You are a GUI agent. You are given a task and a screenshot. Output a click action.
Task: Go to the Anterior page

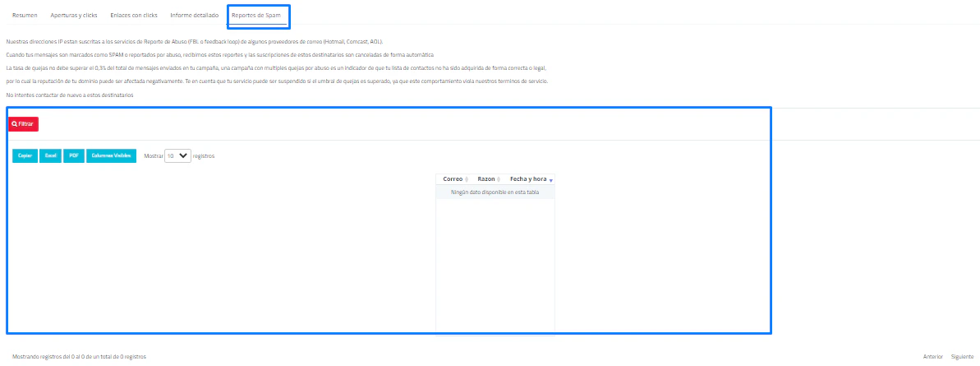[x=932, y=356]
